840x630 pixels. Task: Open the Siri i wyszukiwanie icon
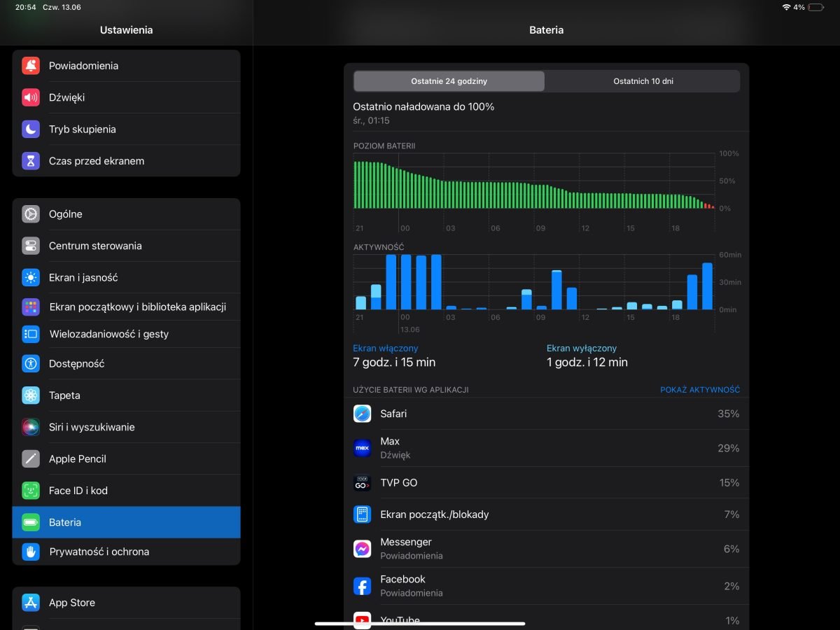point(31,427)
